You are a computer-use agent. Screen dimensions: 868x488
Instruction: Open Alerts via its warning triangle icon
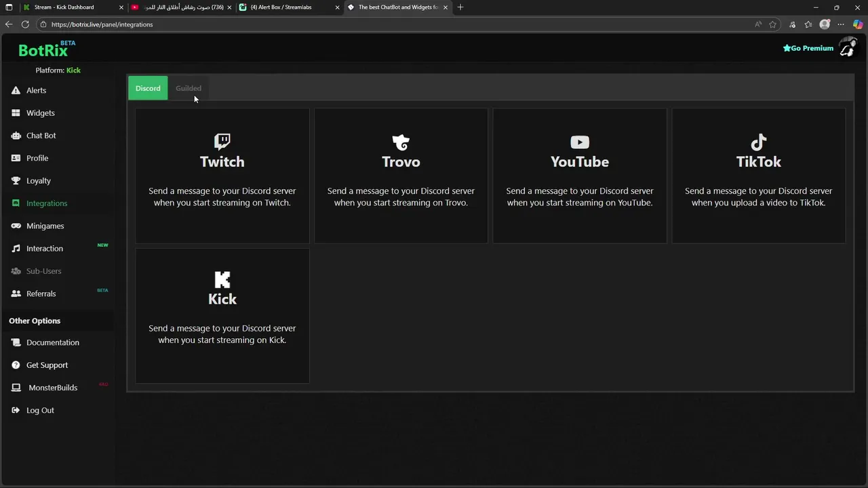coord(16,90)
